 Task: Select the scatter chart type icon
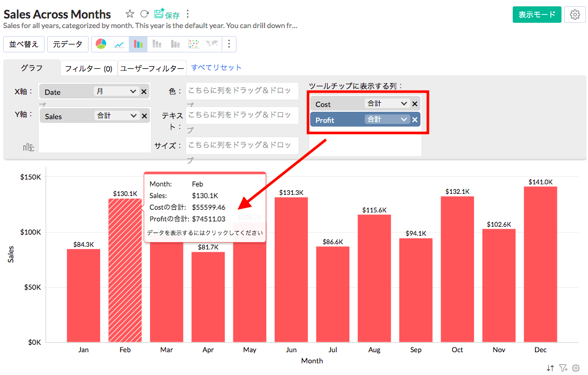[194, 44]
